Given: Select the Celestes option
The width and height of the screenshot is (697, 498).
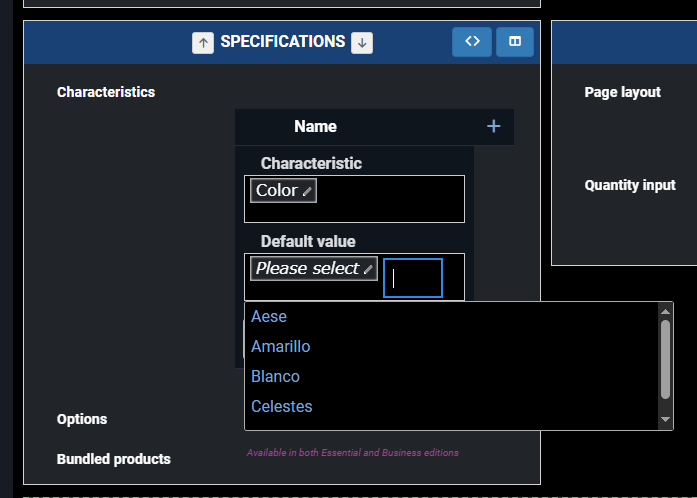Looking at the screenshot, I should click(x=282, y=406).
